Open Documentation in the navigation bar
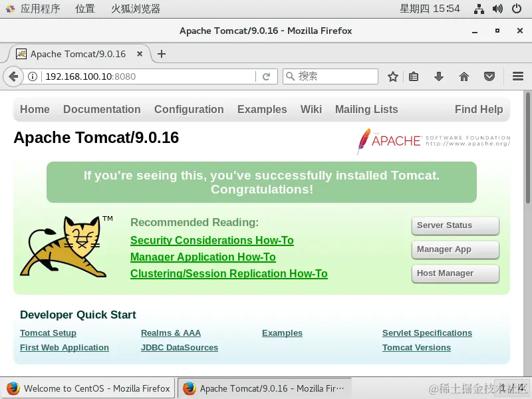The width and height of the screenshot is (532, 399). pos(102,109)
